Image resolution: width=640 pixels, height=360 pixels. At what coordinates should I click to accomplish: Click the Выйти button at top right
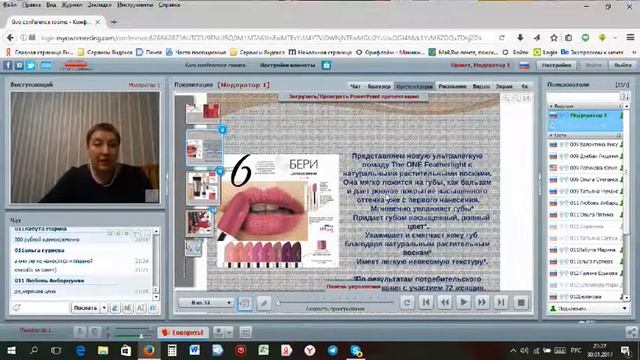tap(622, 65)
